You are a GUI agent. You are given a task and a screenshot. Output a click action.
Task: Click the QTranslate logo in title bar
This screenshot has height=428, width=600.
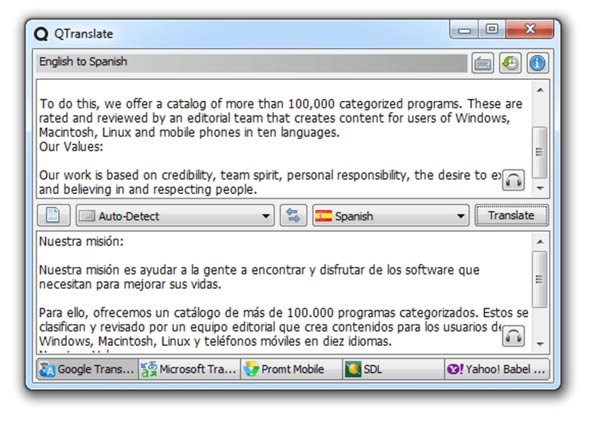coord(41,34)
